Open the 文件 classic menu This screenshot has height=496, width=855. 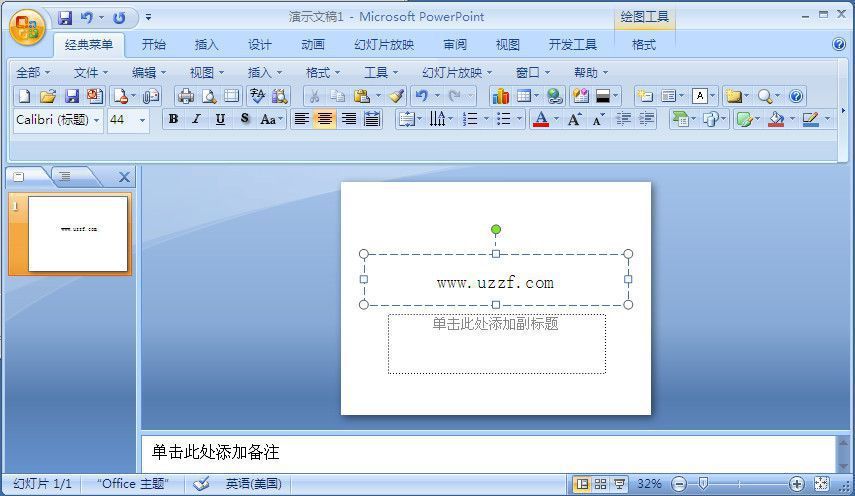click(91, 72)
